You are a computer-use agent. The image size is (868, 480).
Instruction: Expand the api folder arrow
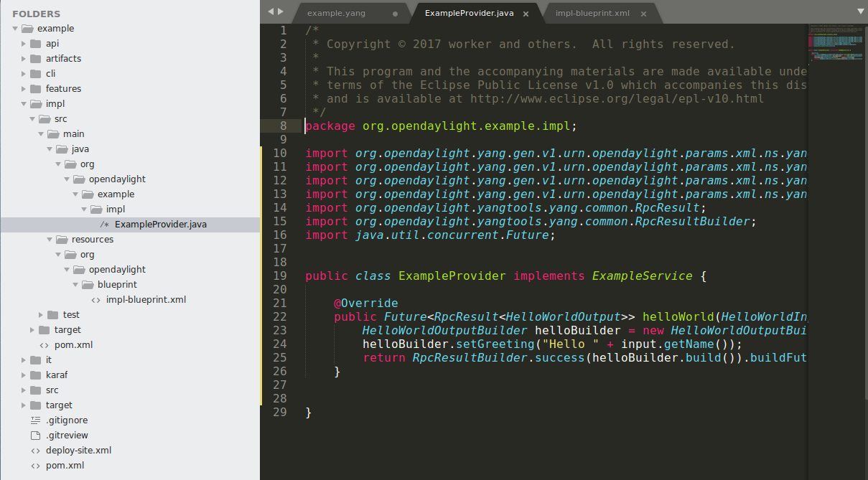click(24, 44)
